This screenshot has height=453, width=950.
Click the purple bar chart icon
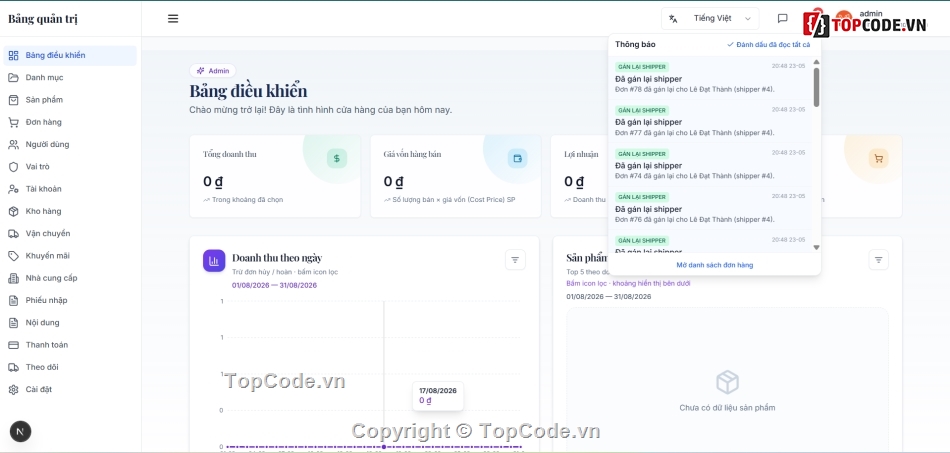coord(214,260)
